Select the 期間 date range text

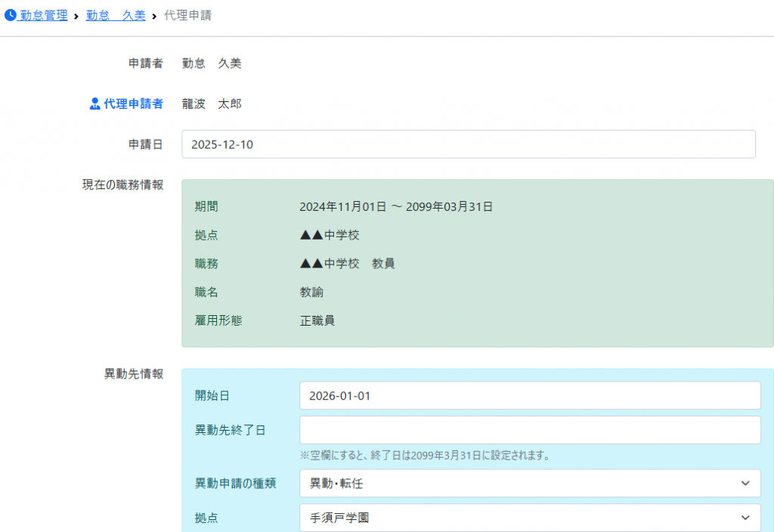click(x=396, y=206)
